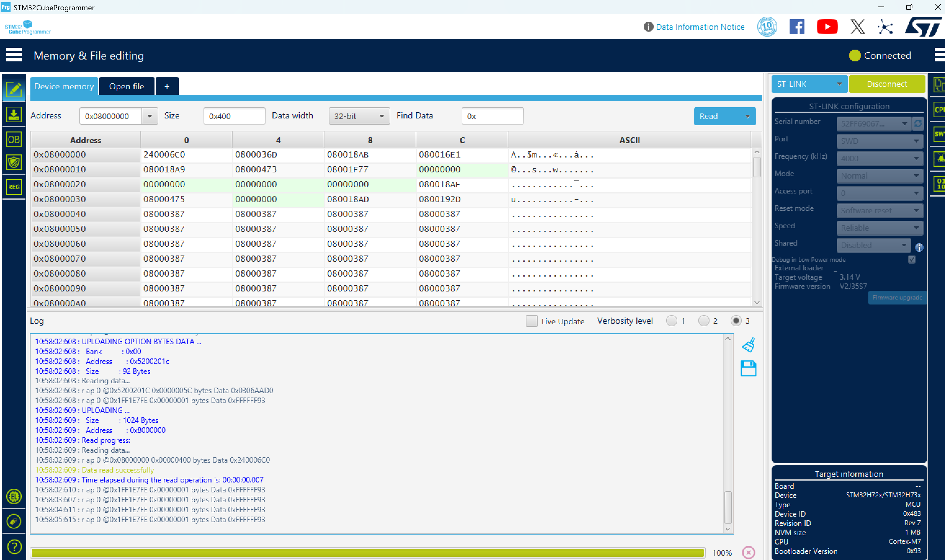This screenshot has width=945, height=560.
Task: Clear the log with the broom icon
Action: 748,345
